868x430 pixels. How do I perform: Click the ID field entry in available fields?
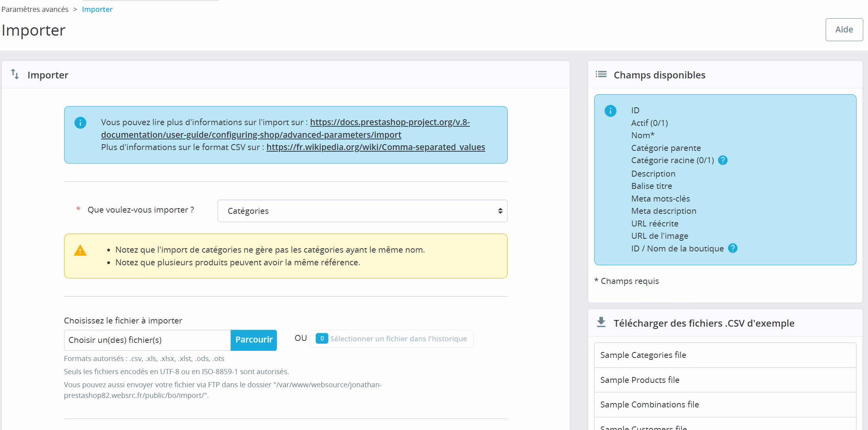tap(635, 110)
